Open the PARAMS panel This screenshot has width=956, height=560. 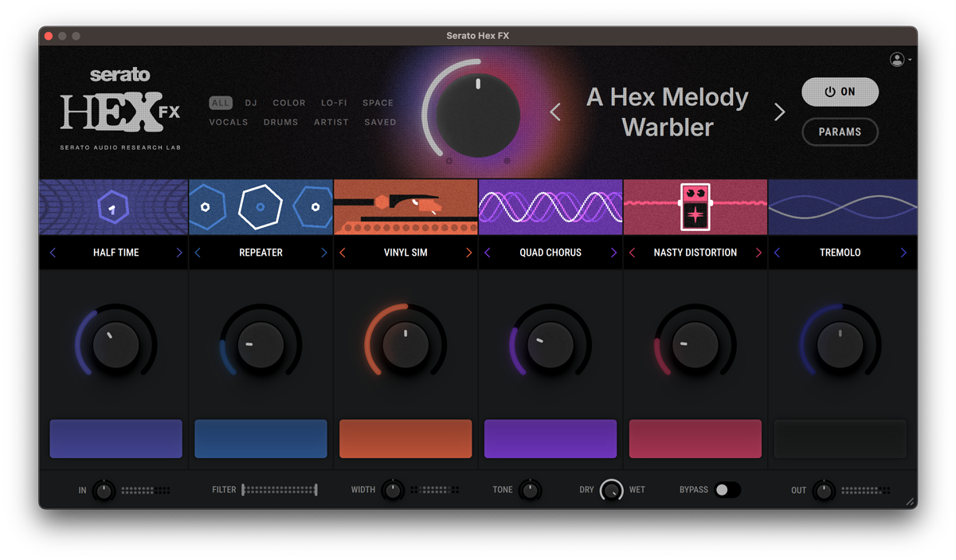point(840,132)
